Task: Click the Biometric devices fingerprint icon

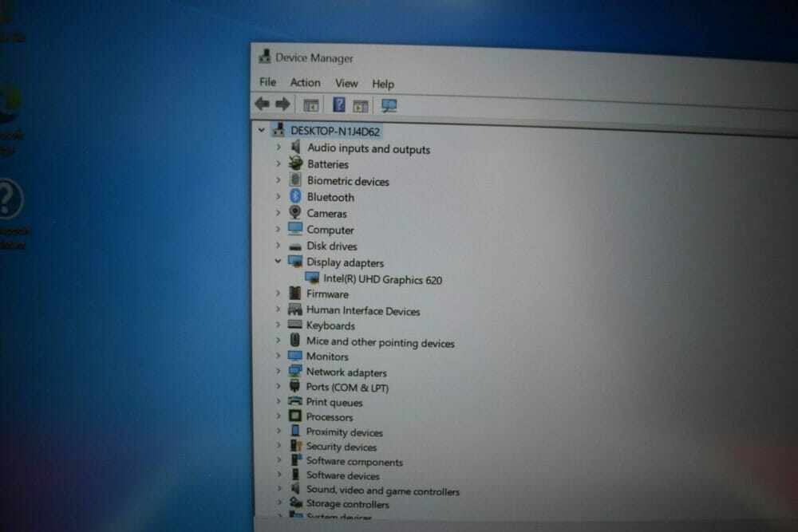Action: pos(295,179)
